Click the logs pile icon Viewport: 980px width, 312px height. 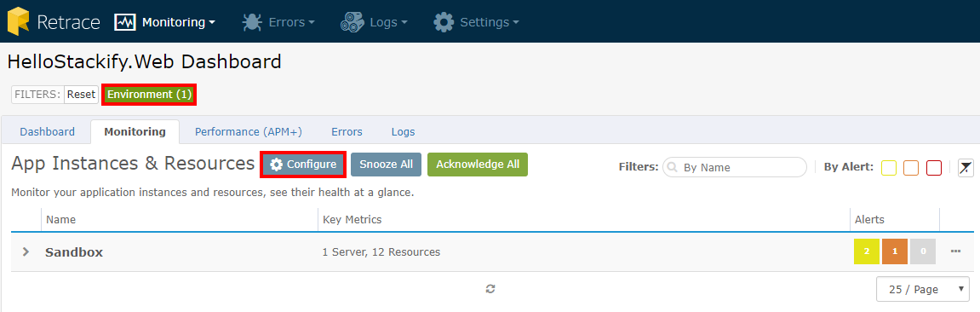point(352,22)
